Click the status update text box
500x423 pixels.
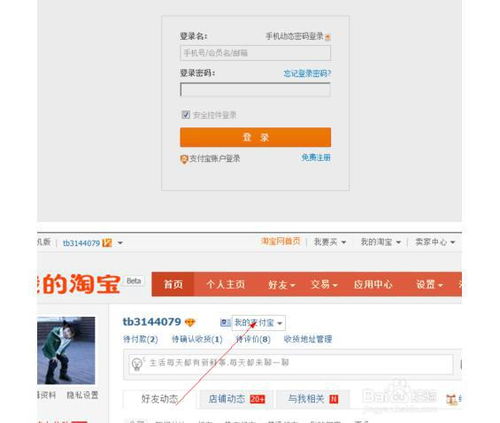(291, 364)
